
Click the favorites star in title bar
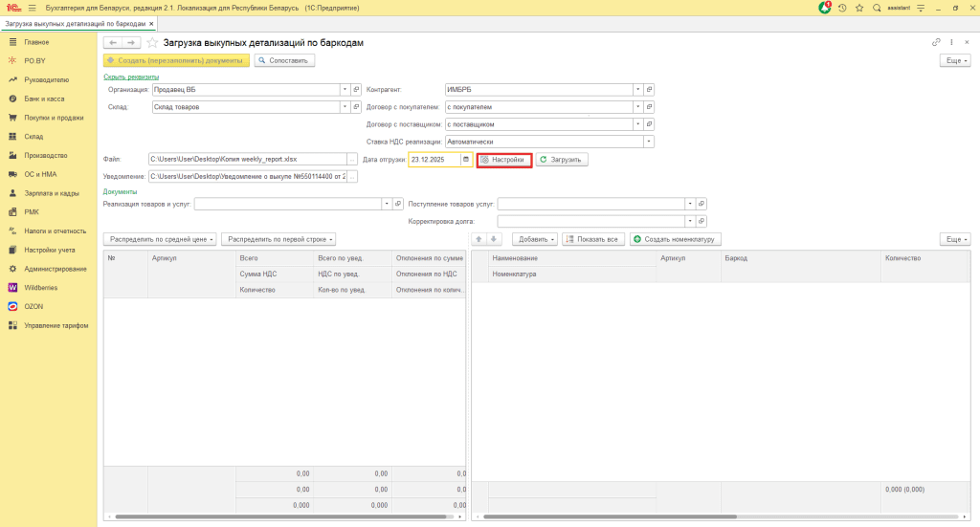[859, 8]
